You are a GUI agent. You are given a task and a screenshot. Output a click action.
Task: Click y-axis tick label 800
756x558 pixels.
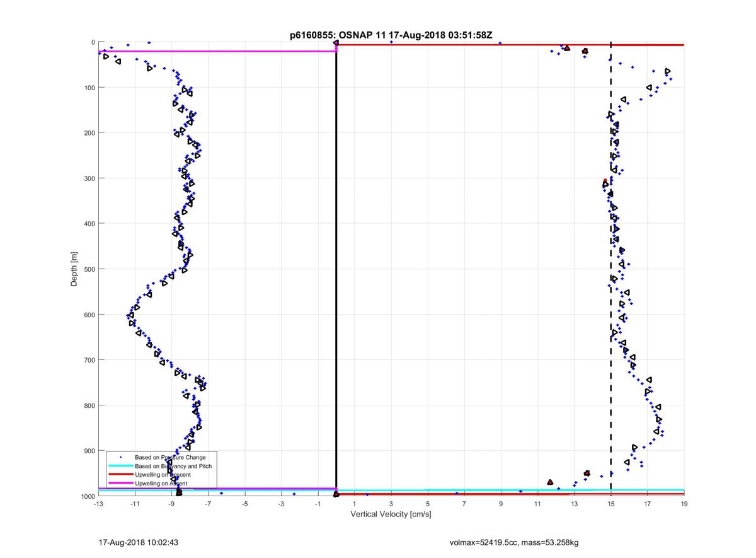[x=88, y=405]
